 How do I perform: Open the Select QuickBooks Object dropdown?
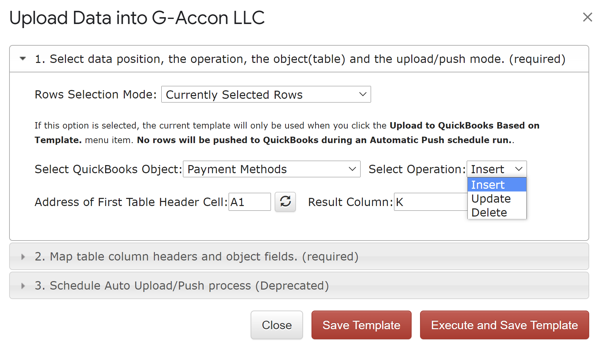point(271,169)
